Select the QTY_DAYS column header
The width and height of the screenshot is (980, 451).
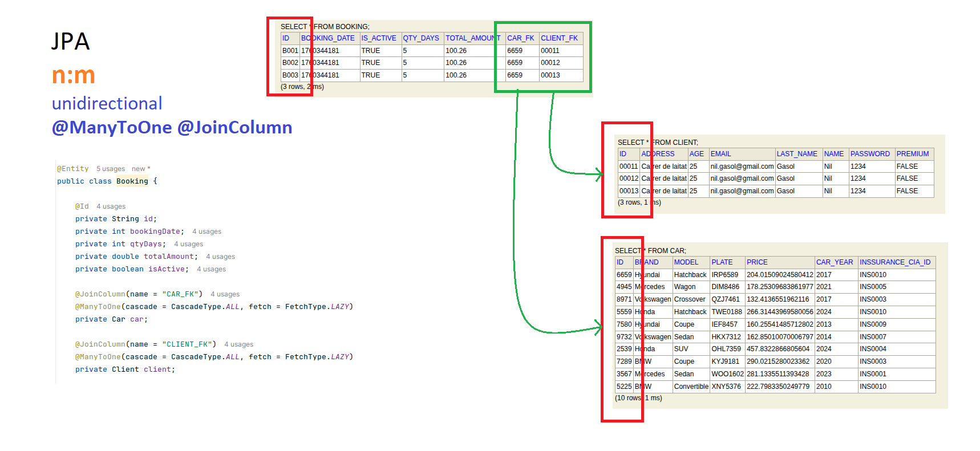pyautogui.click(x=421, y=38)
